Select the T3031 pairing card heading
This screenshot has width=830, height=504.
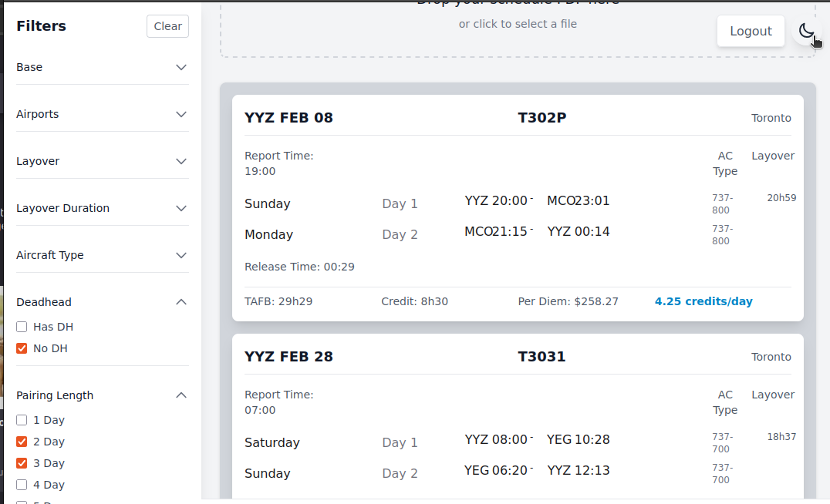coord(542,357)
